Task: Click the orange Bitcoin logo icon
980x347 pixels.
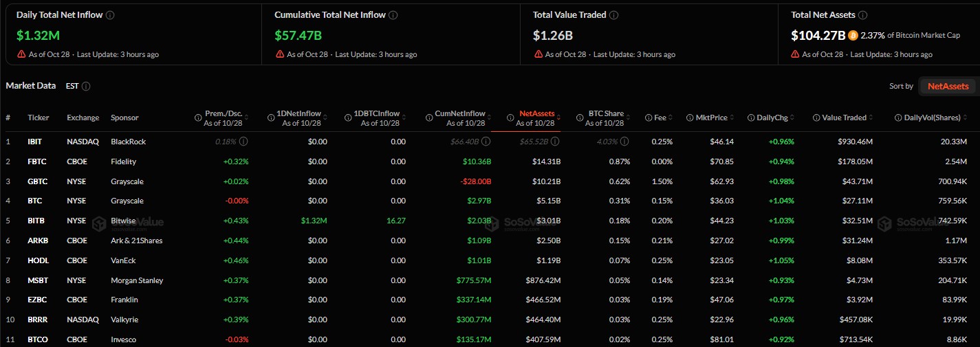Action: [853, 34]
